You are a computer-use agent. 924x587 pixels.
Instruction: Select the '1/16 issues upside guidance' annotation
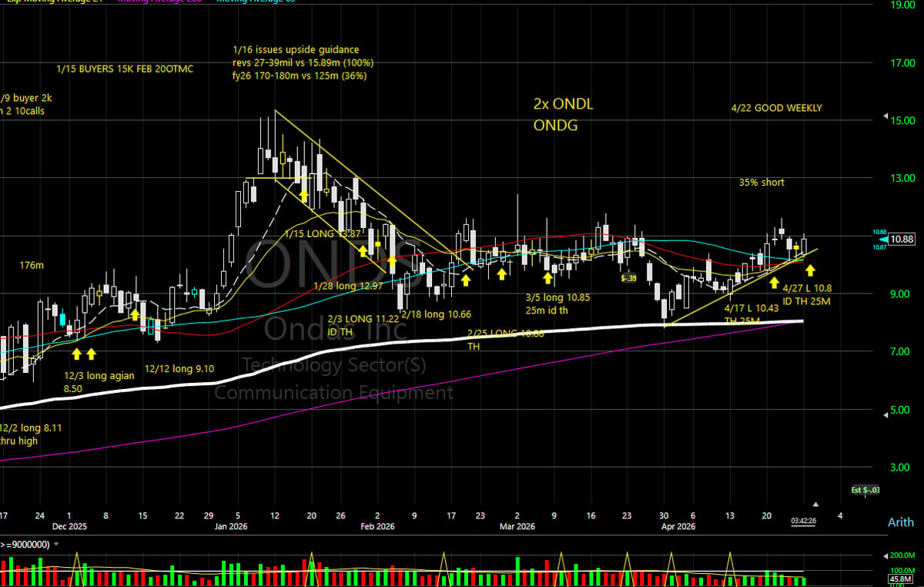296,49
